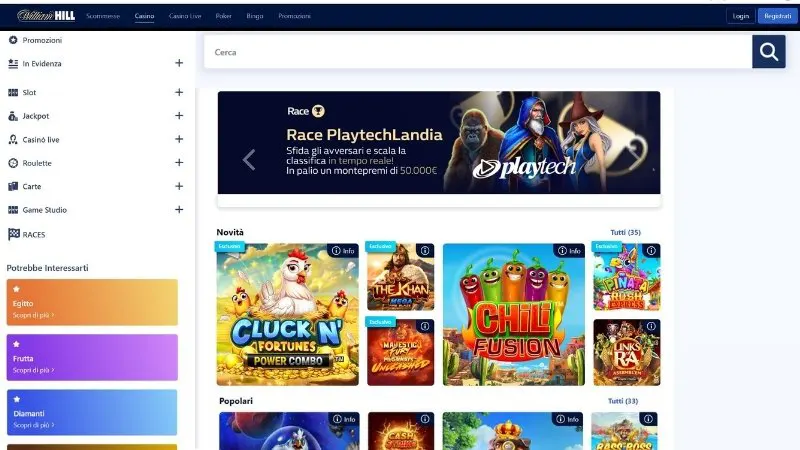The height and width of the screenshot is (450, 800).
Task: Click the Popolari section heading
Action: tap(236, 401)
